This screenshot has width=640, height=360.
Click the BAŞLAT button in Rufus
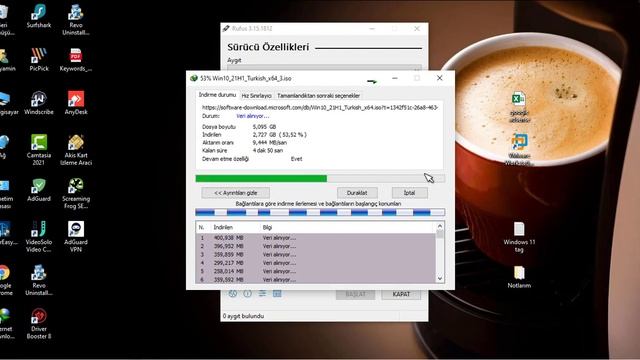tap(356, 294)
